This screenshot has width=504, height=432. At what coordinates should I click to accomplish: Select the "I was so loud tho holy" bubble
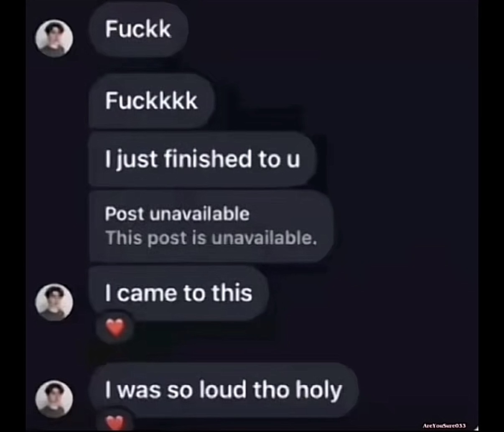(224, 390)
